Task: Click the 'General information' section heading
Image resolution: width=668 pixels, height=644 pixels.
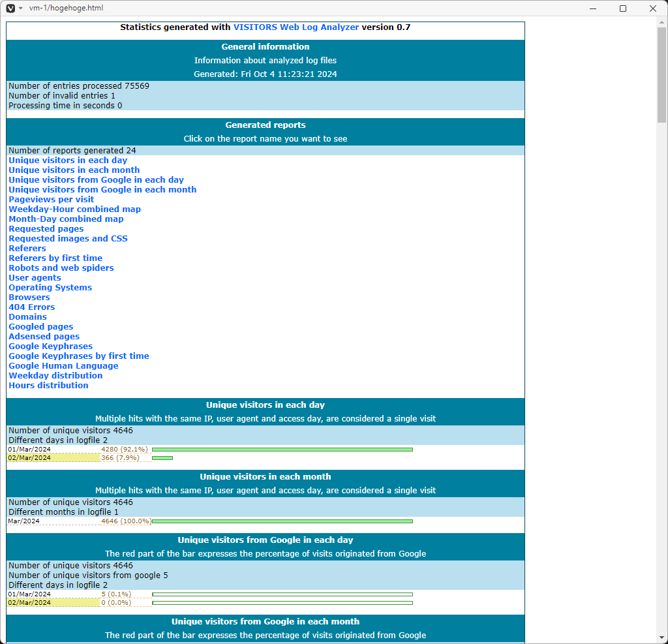Action: pos(266,47)
